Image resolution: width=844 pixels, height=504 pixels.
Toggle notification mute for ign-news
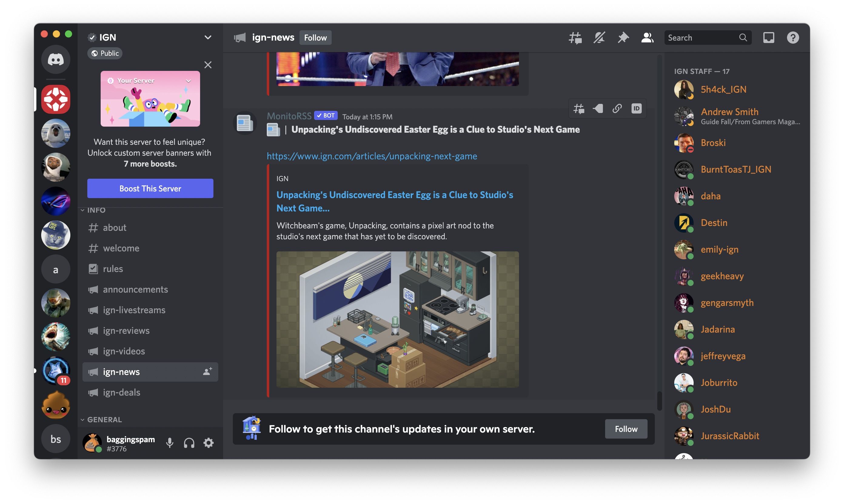(599, 38)
